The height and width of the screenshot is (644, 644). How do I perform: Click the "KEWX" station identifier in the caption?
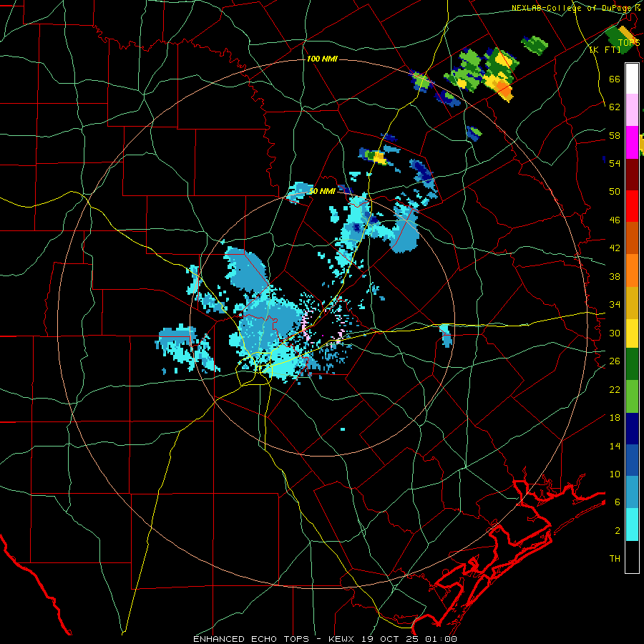(x=341, y=639)
